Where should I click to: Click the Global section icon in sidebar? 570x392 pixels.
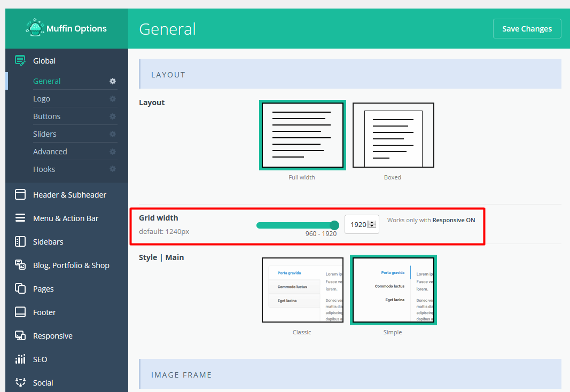point(20,60)
